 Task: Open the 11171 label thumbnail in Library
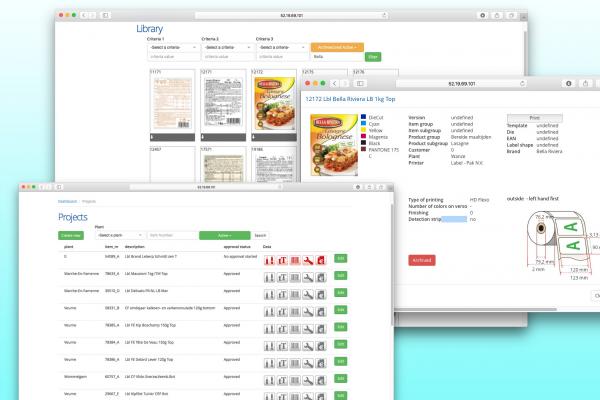[x=172, y=101]
